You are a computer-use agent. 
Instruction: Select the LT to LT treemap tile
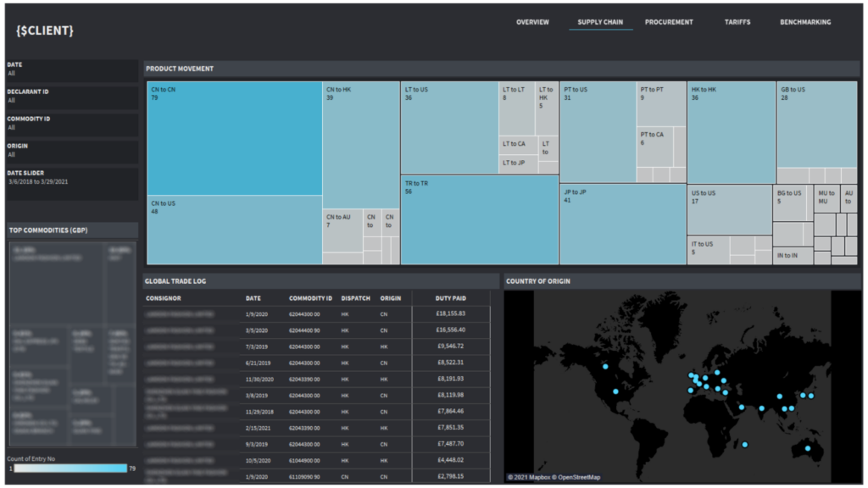(x=516, y=108)
